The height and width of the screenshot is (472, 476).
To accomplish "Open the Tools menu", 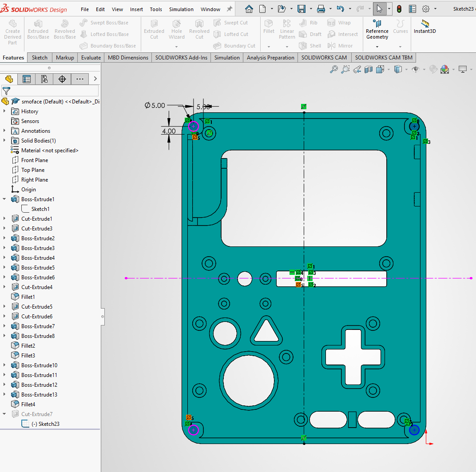I will [x=156, y=9].
